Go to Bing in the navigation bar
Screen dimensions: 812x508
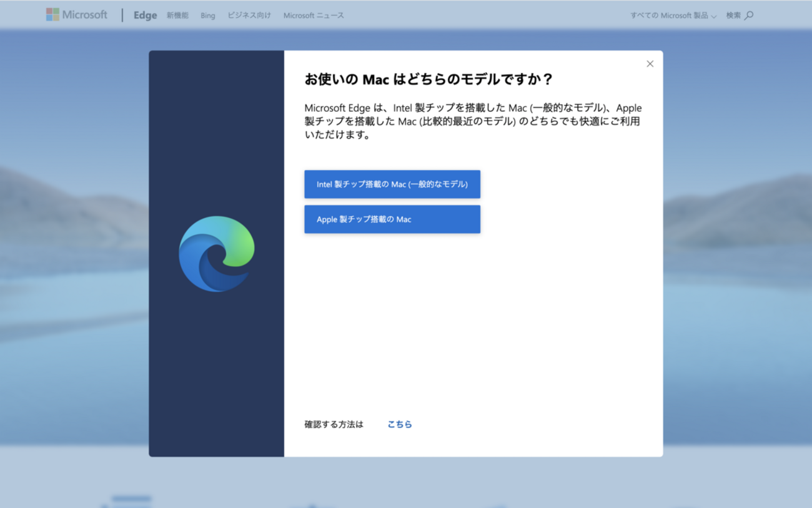tap(208, 16)
